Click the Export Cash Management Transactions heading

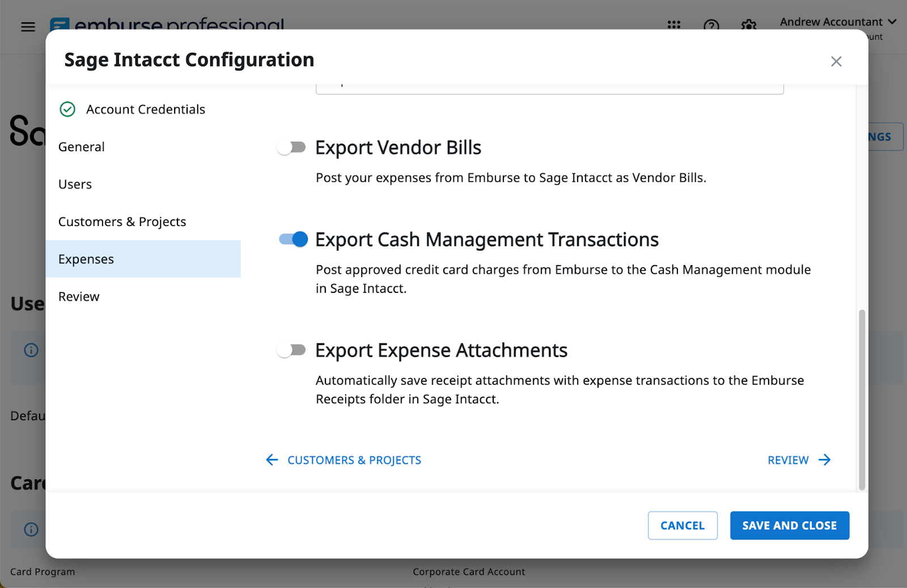487,240
